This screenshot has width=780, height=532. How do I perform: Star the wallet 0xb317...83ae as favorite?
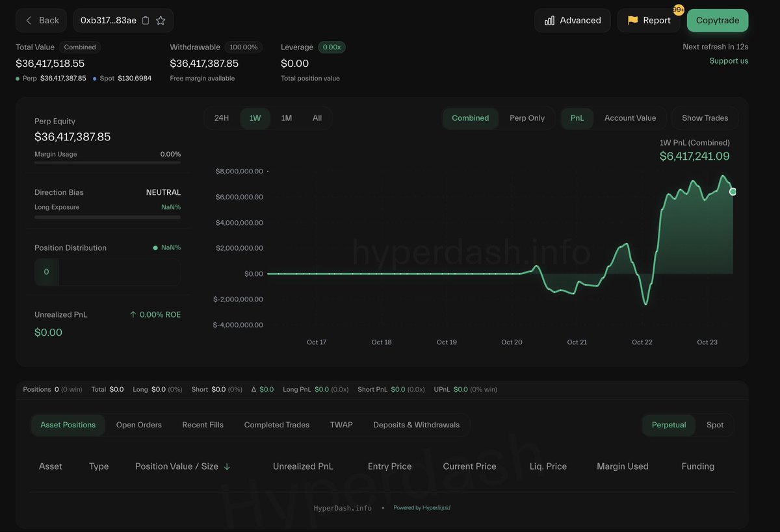(x=162, y=20)
